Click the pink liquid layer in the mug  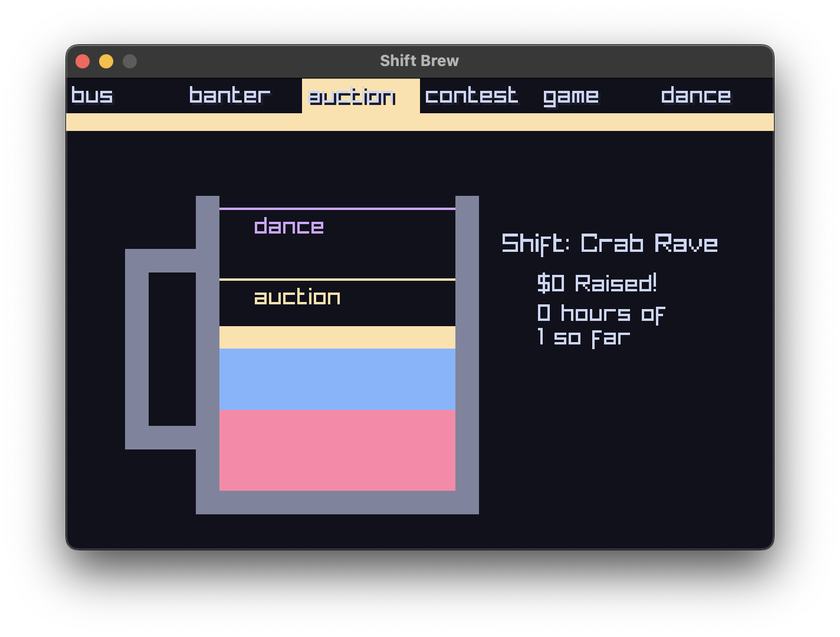336,451
